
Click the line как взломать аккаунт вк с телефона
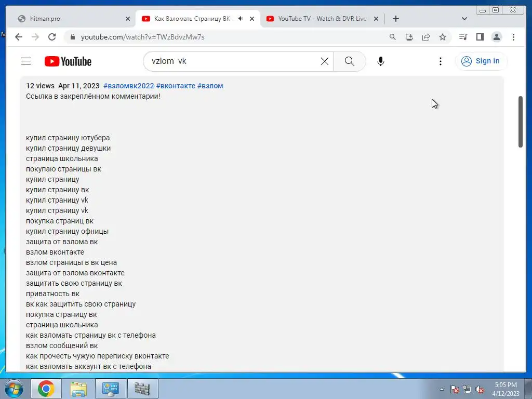88,366
